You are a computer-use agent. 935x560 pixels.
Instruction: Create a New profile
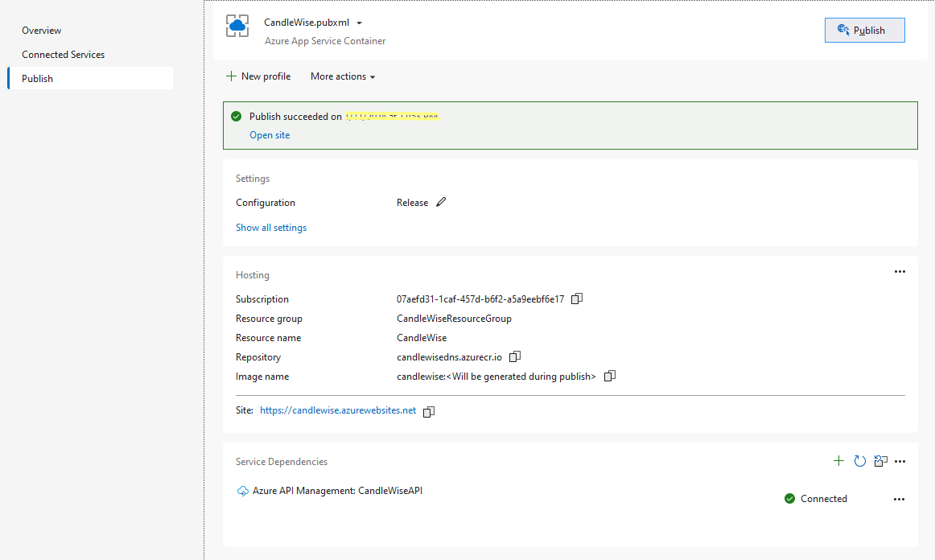pyautogui.click(x=258, y=76)
